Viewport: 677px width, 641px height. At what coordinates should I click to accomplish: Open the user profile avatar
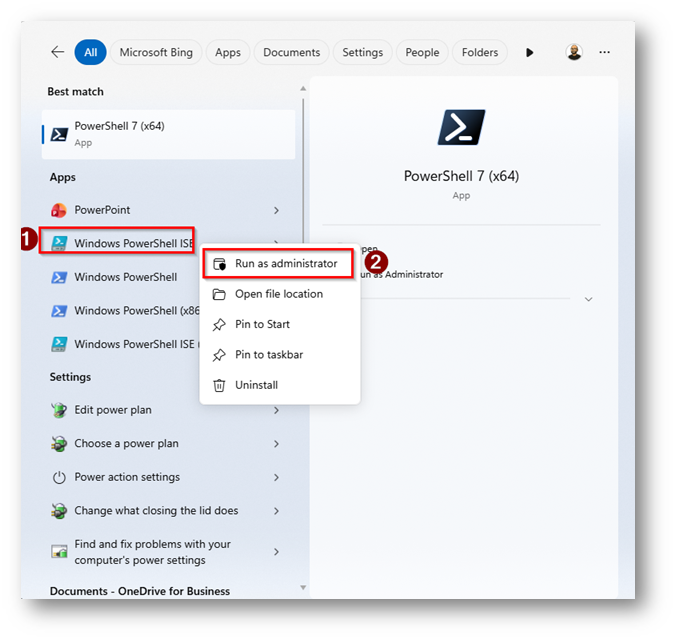574,53
